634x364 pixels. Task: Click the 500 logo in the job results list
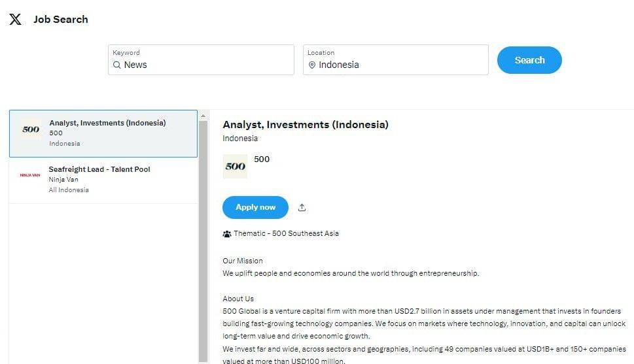click(x=31, y=129)
